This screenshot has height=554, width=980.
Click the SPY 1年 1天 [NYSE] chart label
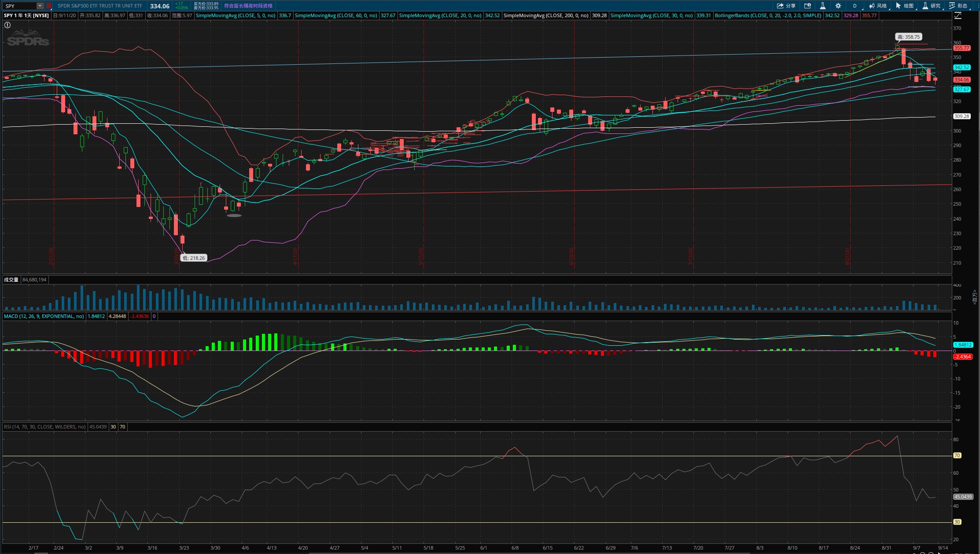[x=26, y=15]
